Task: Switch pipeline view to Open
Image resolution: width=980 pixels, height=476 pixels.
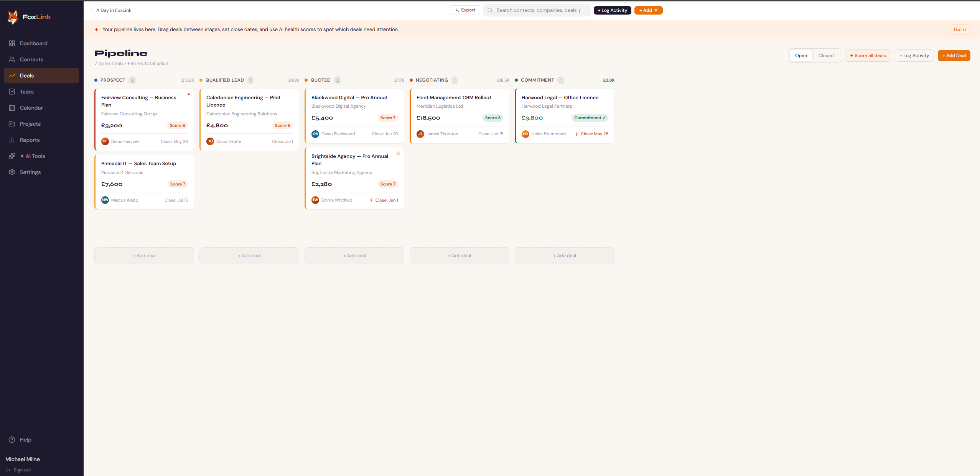Action: point(801,56)
